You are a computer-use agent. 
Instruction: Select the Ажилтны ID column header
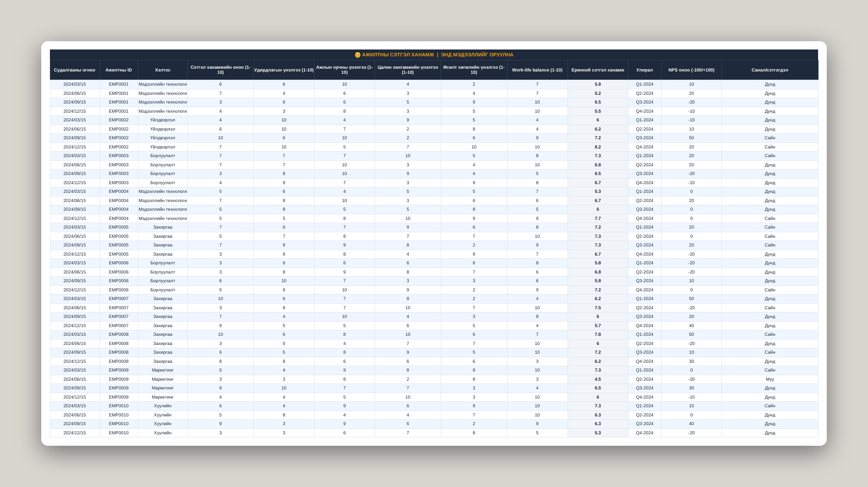click(x=119, y=70)
